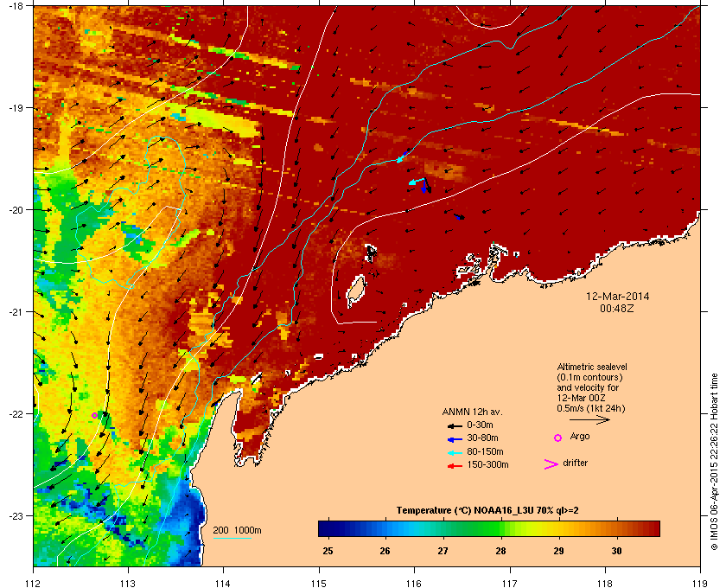
Task: Click the latitude axis label '-22'
Action: (15, 413)
